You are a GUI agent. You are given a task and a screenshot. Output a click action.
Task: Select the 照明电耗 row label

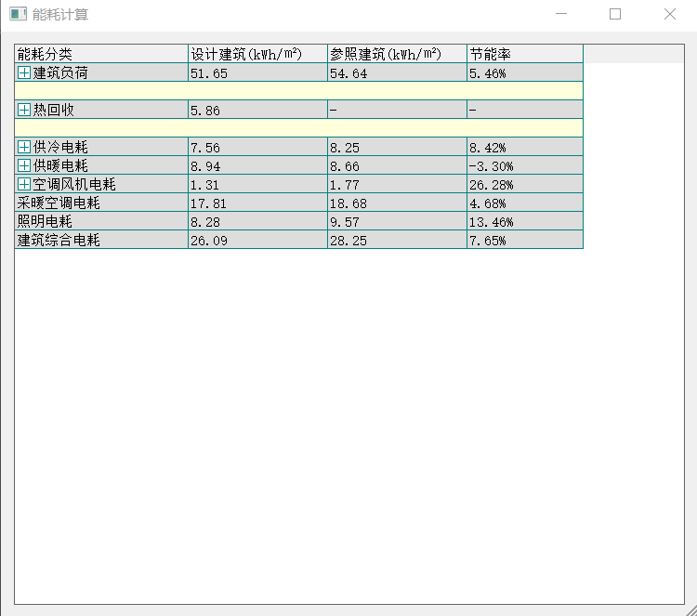(45, 221)
